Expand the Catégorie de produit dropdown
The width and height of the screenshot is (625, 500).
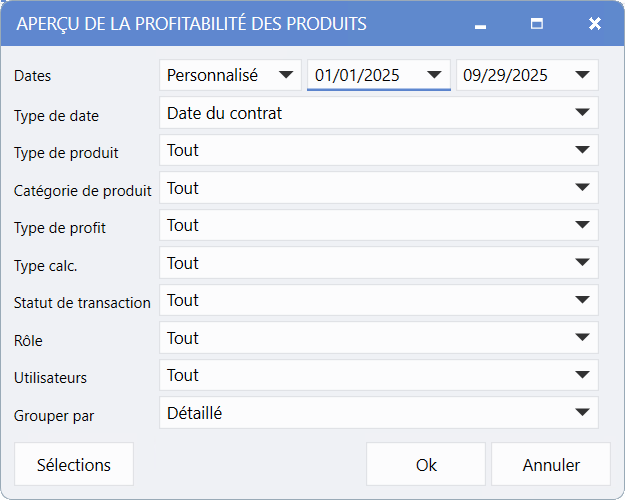click(582, 188)
